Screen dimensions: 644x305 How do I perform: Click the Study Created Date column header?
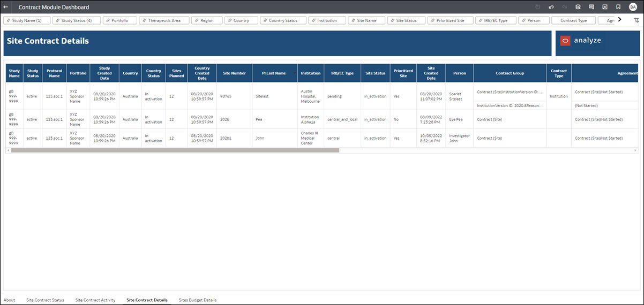pyautogui.click(x=104, y=73)
